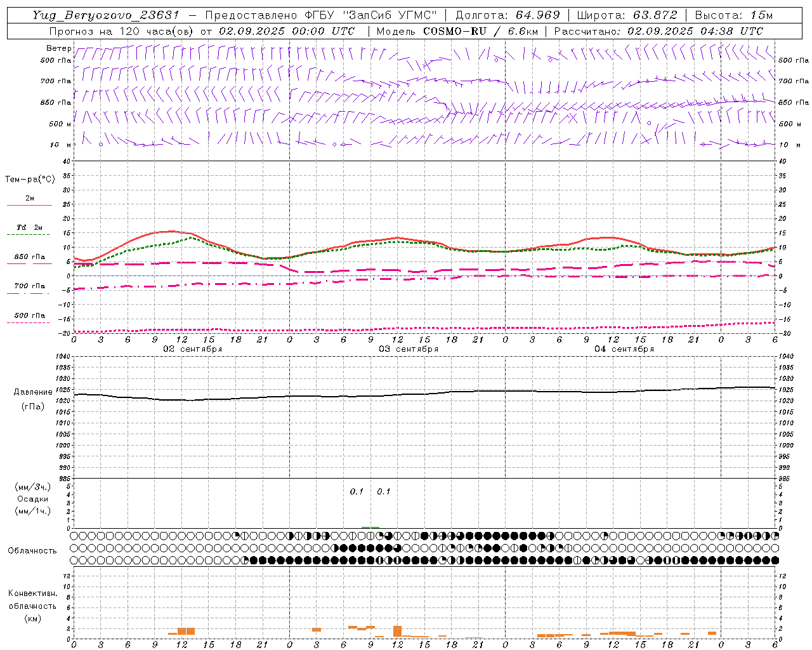Click the COSMO-RU model name
The image size is (812, 650).
[455, 31]
